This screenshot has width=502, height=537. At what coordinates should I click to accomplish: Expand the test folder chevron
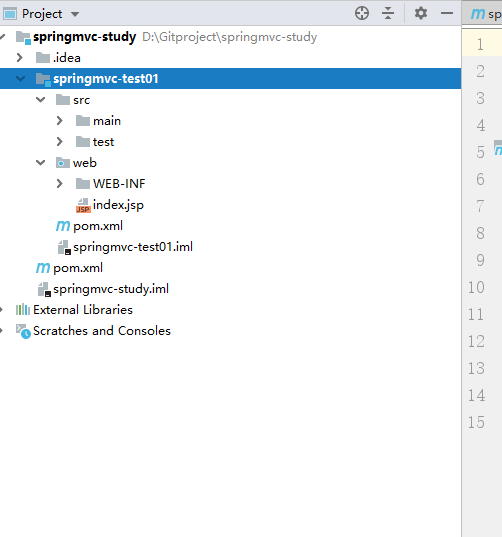click(x=60, y=141)
